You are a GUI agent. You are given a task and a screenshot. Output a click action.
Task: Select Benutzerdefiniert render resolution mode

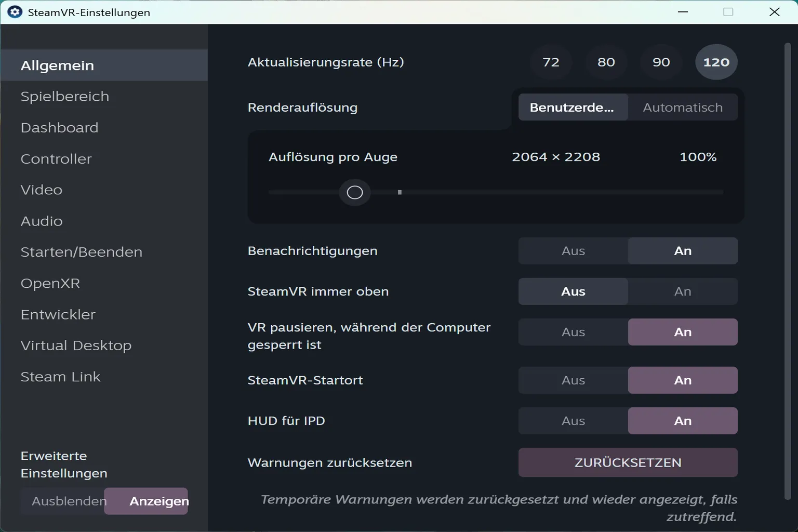(573, 108)
